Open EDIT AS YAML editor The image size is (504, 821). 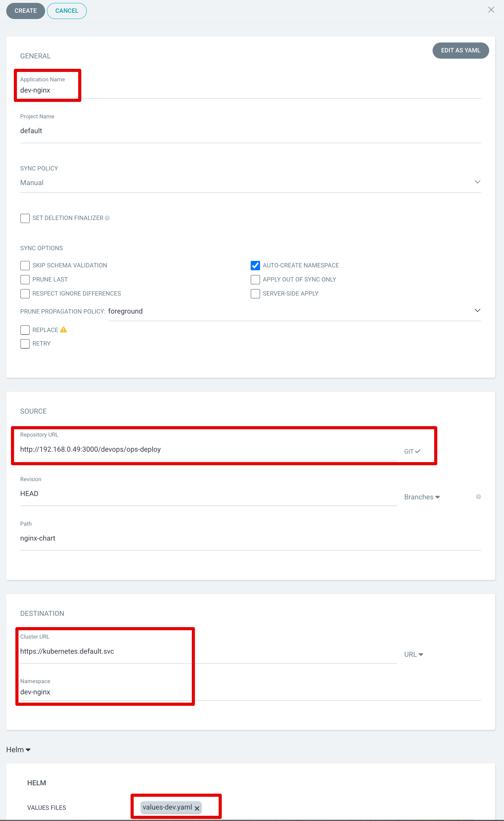(461, 50)
